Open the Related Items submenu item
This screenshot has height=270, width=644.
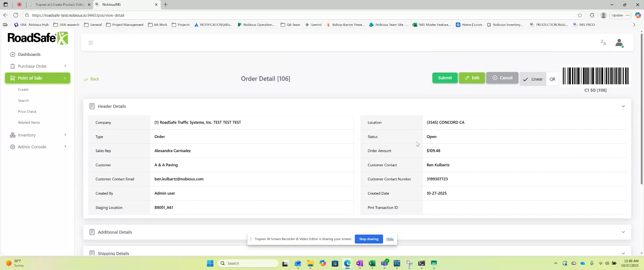click(x=29, y=123)
